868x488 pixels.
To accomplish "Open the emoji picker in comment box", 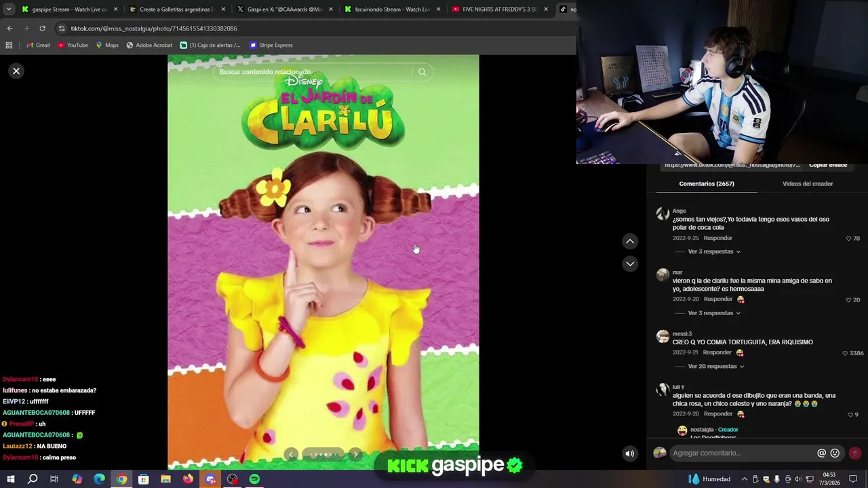I will click(x=835, y=453).
